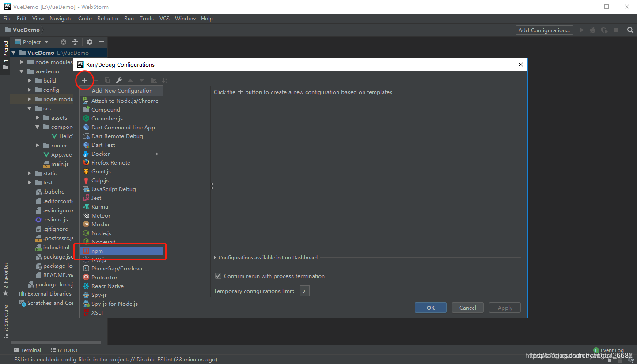
Task: Hide the Project panel with minus icon
Action: (x=101, y=42)
